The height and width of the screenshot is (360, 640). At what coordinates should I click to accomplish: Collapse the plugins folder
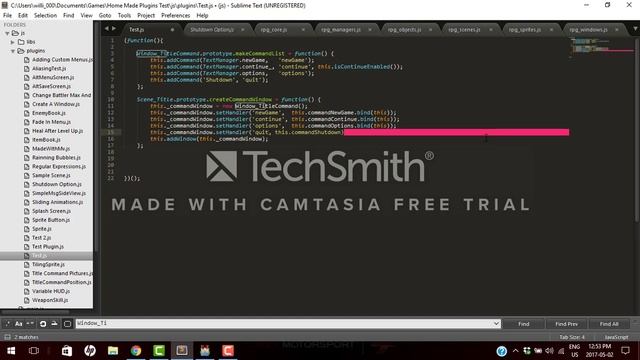[x=13, y=51]
